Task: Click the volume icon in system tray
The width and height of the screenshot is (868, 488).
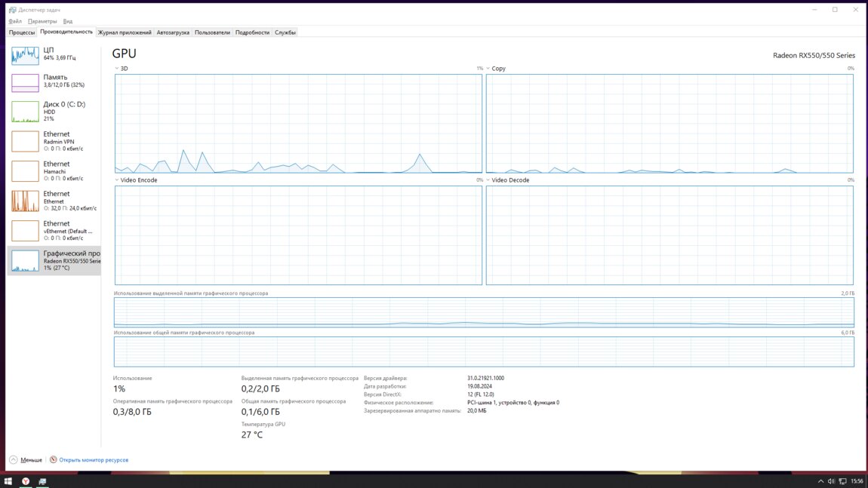Action: click(x=831, y=481)
